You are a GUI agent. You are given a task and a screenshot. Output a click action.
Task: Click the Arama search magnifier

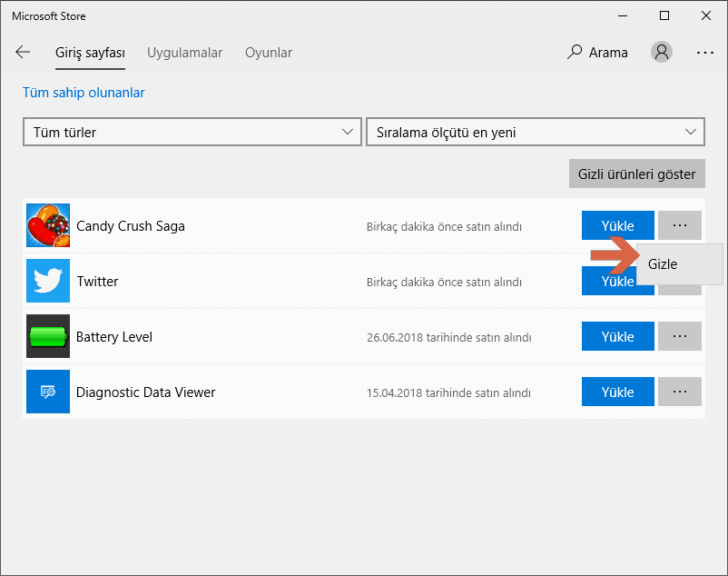point(575,52)
